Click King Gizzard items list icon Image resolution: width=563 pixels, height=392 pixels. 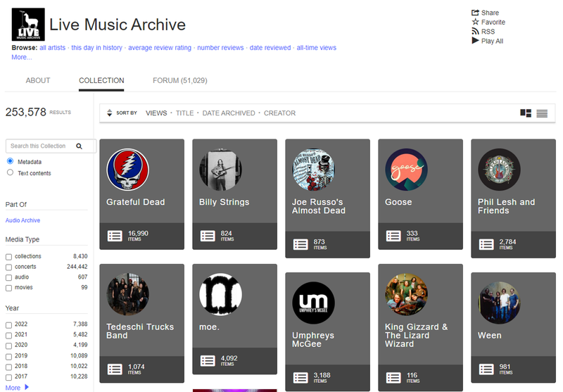(393, 378)
